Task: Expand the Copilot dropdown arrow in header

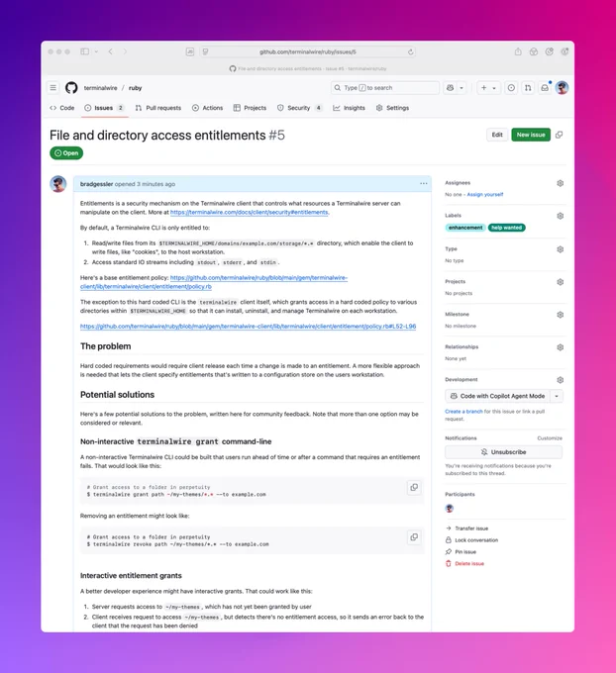Action: coord(462,87)
